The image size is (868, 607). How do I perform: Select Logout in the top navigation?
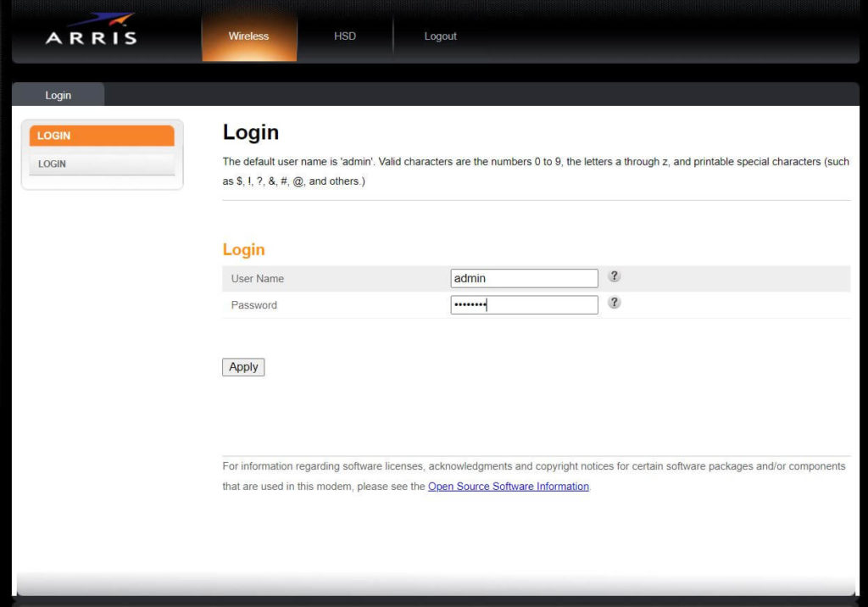coord(440,36)
